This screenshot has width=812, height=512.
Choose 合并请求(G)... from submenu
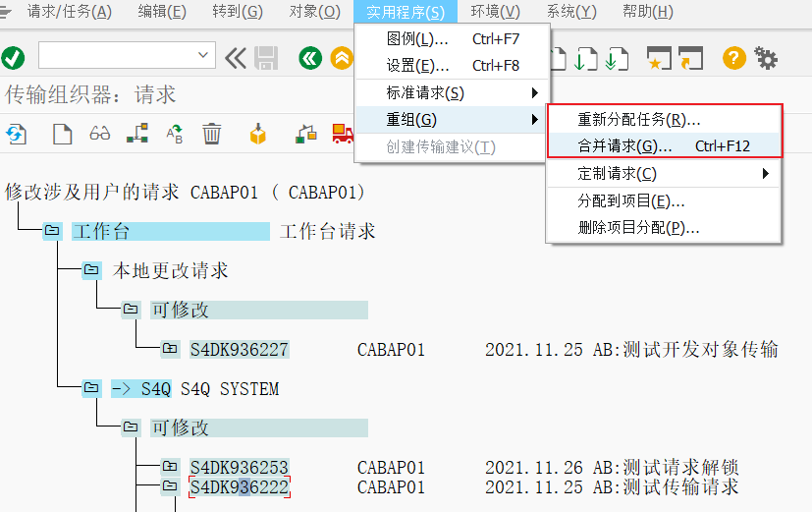(665, 146)
